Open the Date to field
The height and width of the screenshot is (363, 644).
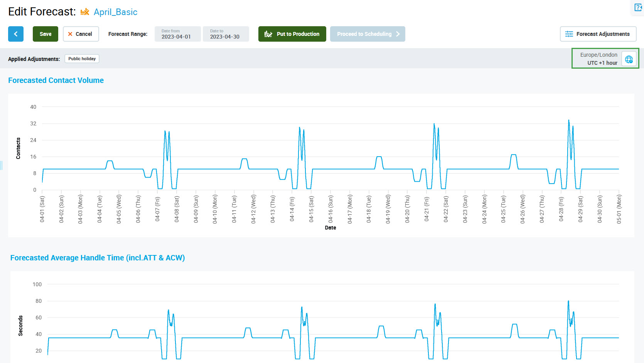tap(226, 34)
